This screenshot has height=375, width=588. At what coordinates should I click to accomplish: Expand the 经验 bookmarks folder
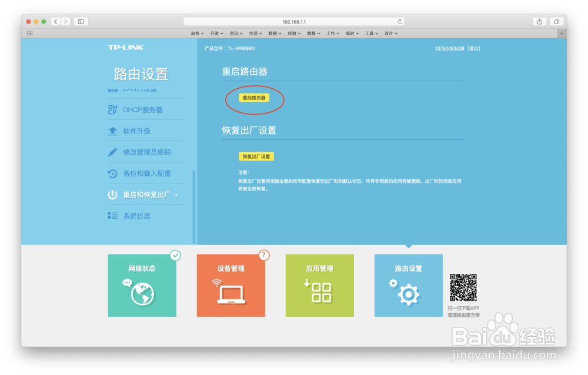tap(295, 34)
